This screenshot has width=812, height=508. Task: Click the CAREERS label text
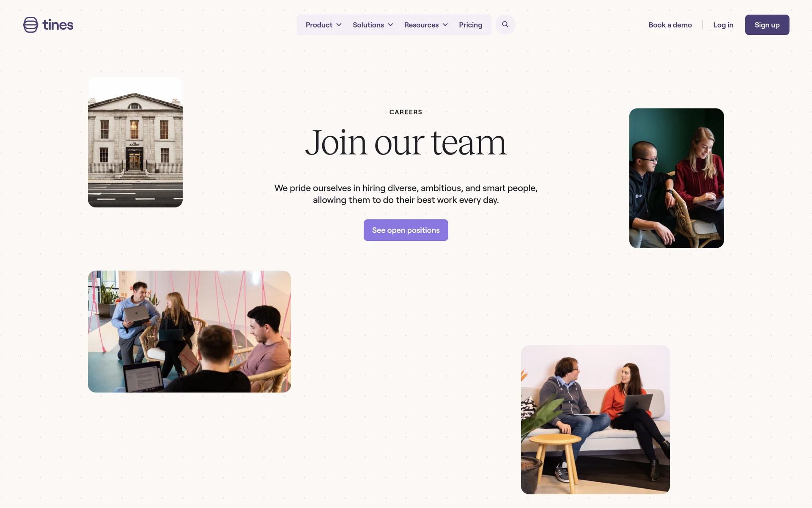click(406, 112)
